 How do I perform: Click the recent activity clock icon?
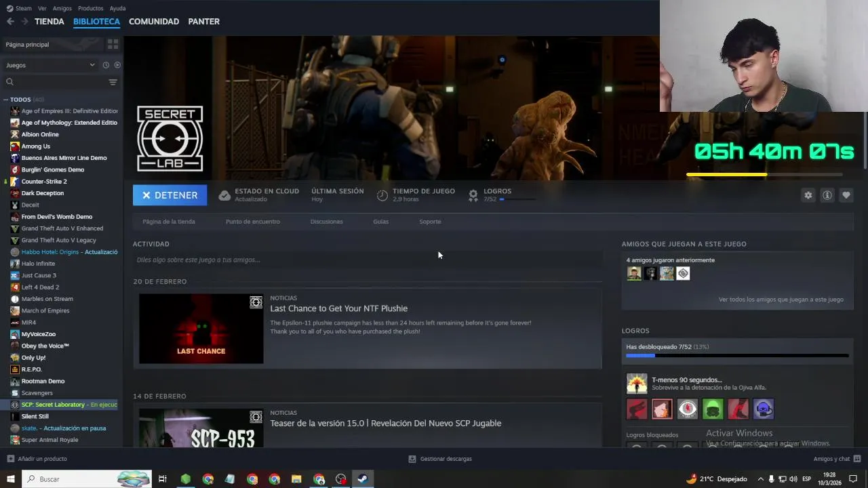[x=106, y=65]
